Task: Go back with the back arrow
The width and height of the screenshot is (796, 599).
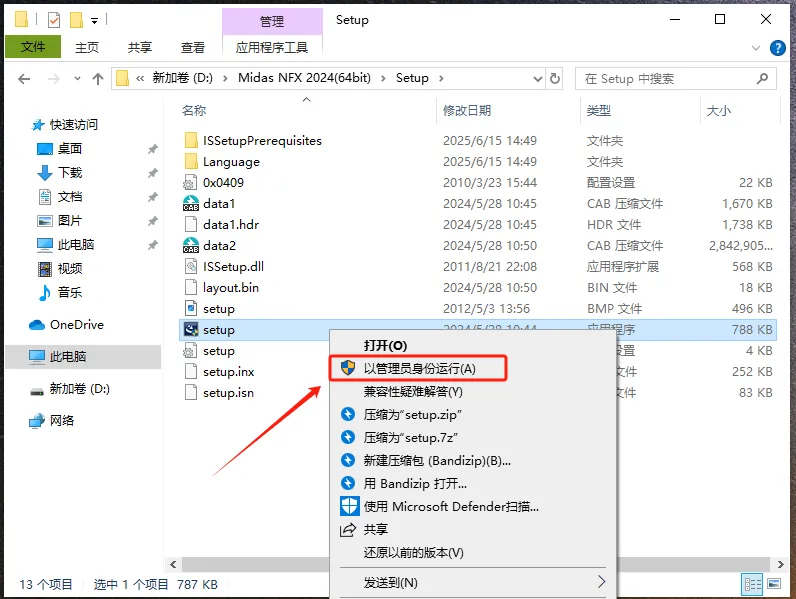Action: click(24, 79)
